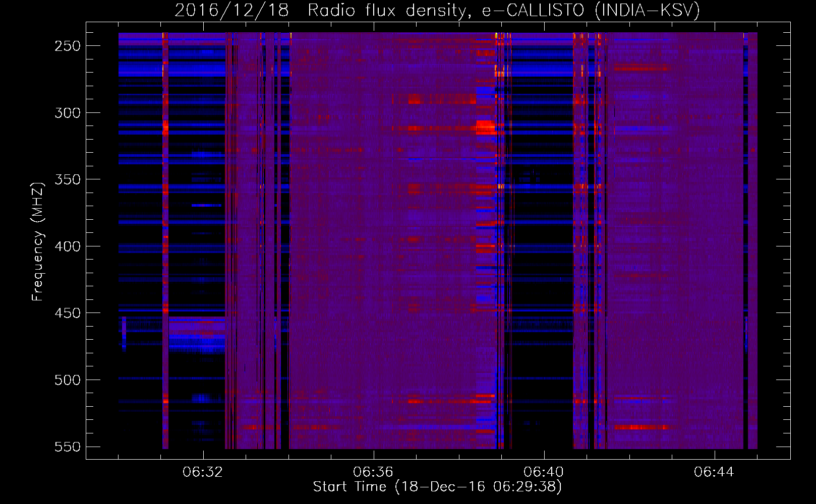Click the 'Start Time (18-Dec-16 06:29:38)' axis label

click(x=437, y=486)
